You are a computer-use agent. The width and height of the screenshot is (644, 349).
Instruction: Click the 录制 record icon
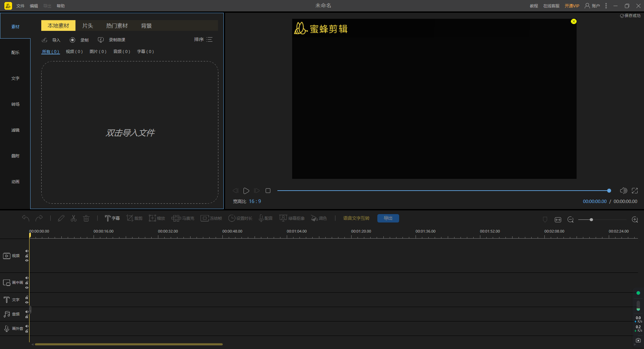pos(72,40)
